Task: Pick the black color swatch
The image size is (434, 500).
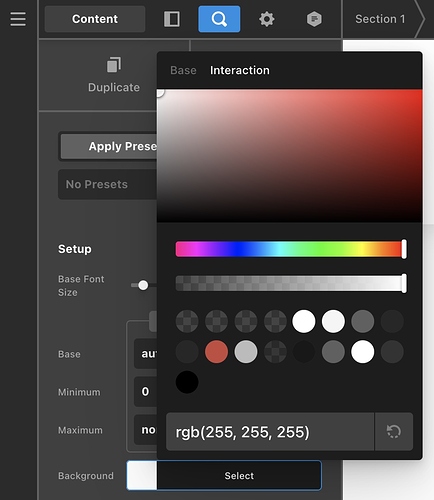Action: [x=187, y=382]
